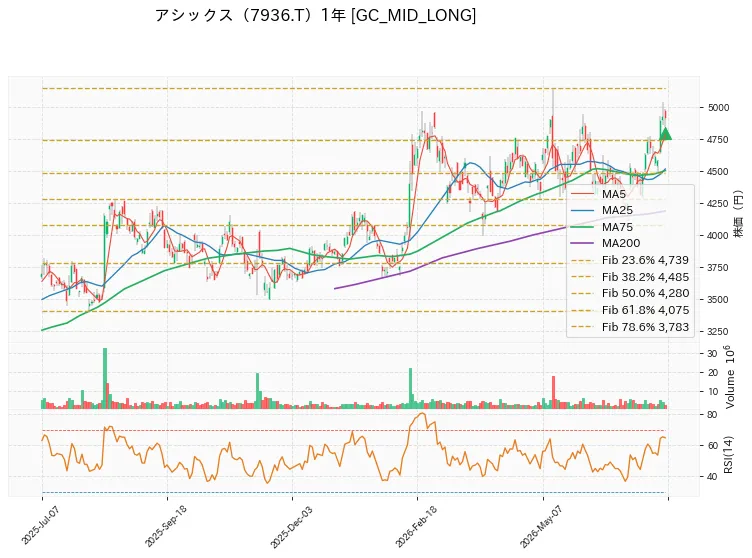Click the tall red volume bar near May

(553, 392)
